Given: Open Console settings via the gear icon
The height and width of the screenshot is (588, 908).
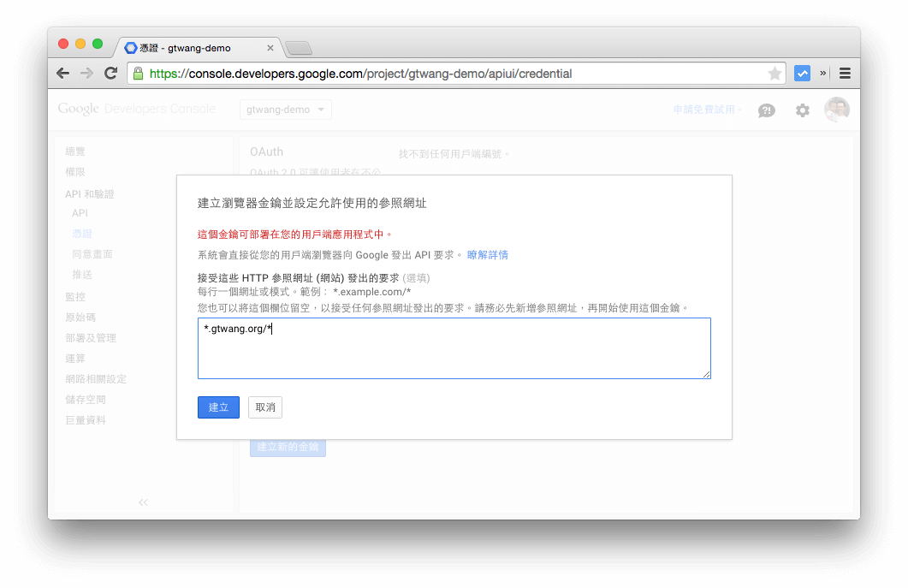Looking at the screenshot, I should [802, 110].
